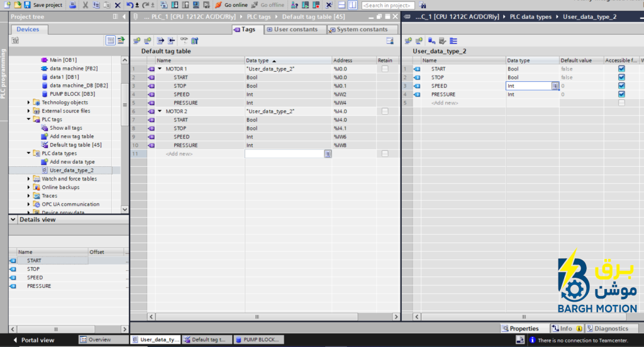Open the Main [OB1] block
This screenshot has width=644, height=347.
63,60
